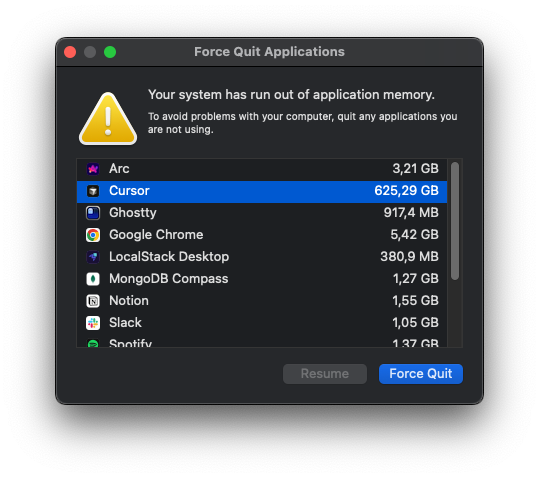Select the Arc application name
Screen dimensions: 539x478
click(119, 169)
